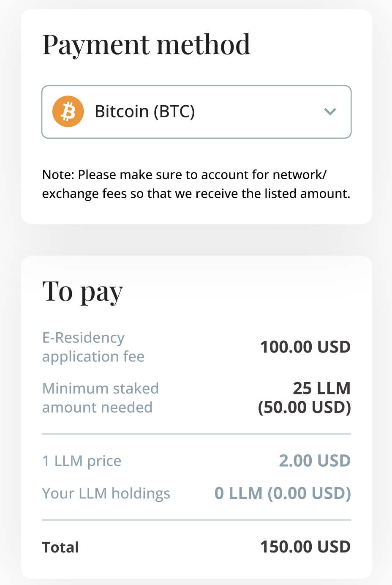Click the 150.00 USD total amount
This screenshot has height=585, width=392.
click(305, 547)
